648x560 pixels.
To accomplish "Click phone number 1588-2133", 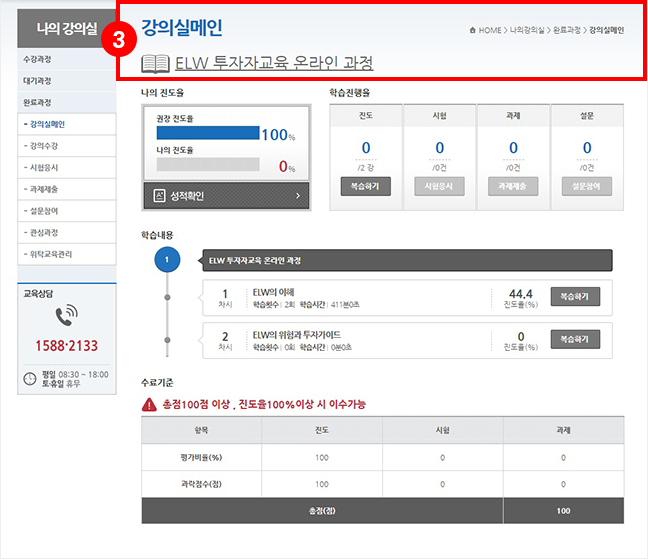I will pos(67,346).
